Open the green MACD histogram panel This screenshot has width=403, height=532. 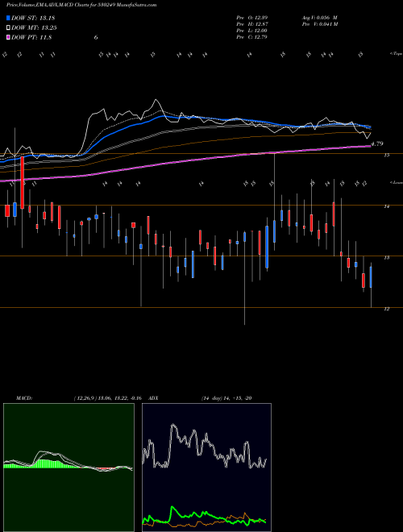click(x=69, y=468)
